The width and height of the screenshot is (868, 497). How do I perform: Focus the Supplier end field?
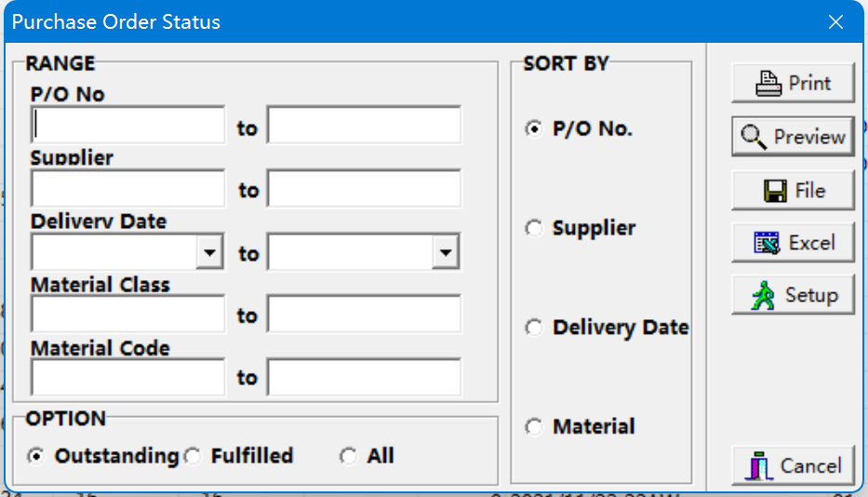coord(364,188)
